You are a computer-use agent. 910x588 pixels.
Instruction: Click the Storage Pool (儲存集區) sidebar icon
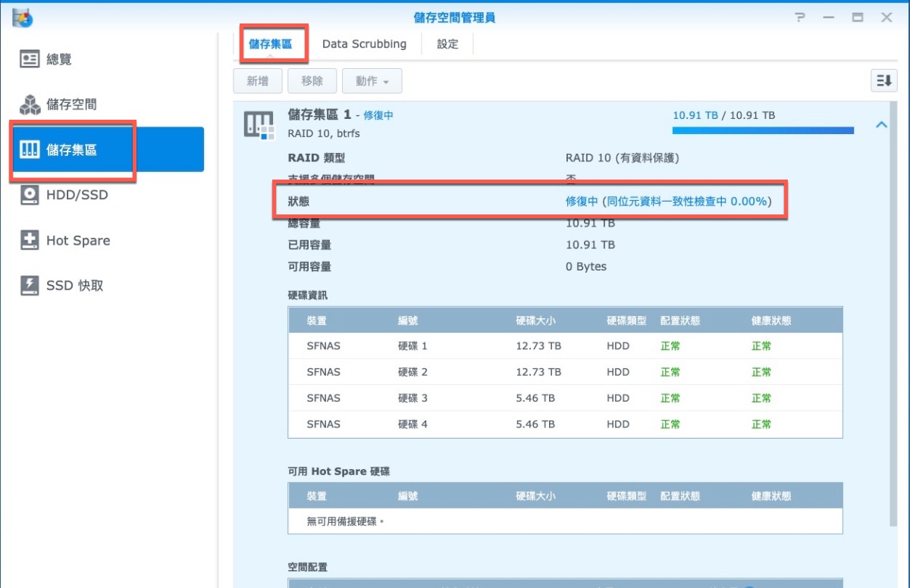click(x=30, y=150)
